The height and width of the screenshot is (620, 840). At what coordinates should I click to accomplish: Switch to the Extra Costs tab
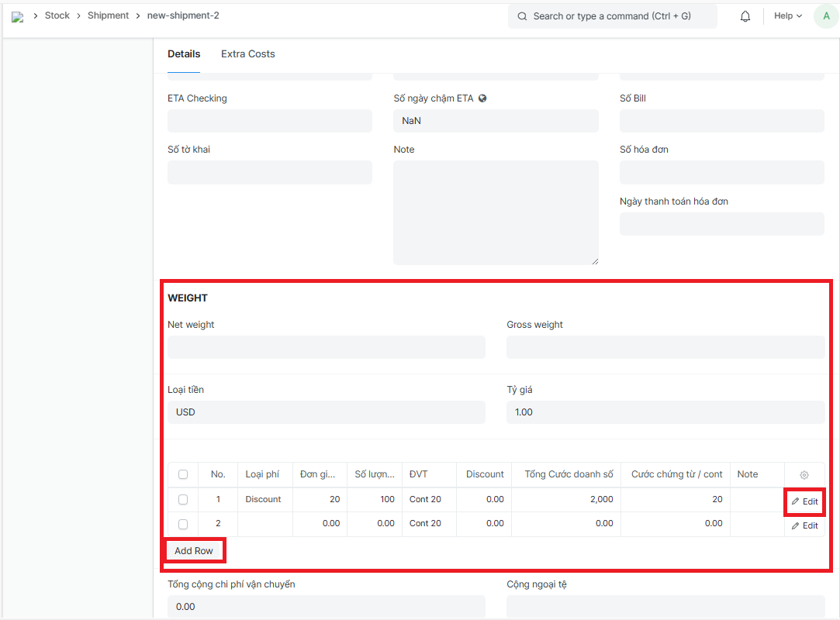click(248, 54)
